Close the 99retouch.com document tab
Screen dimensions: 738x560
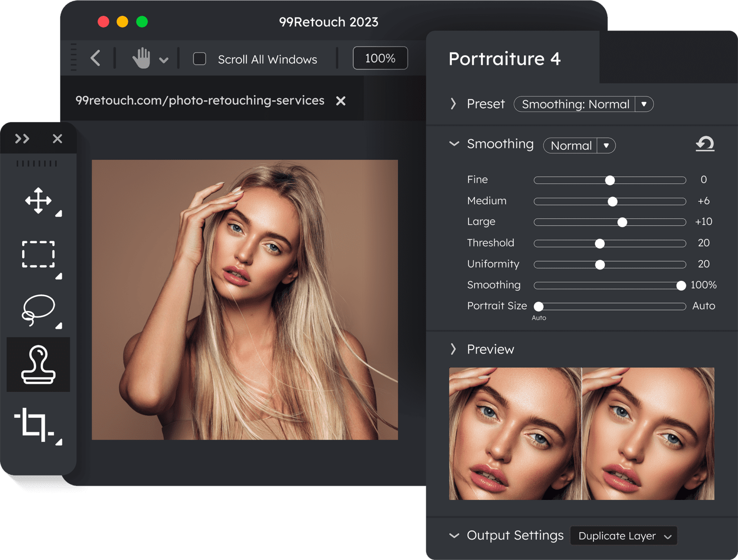coord(341,101)
